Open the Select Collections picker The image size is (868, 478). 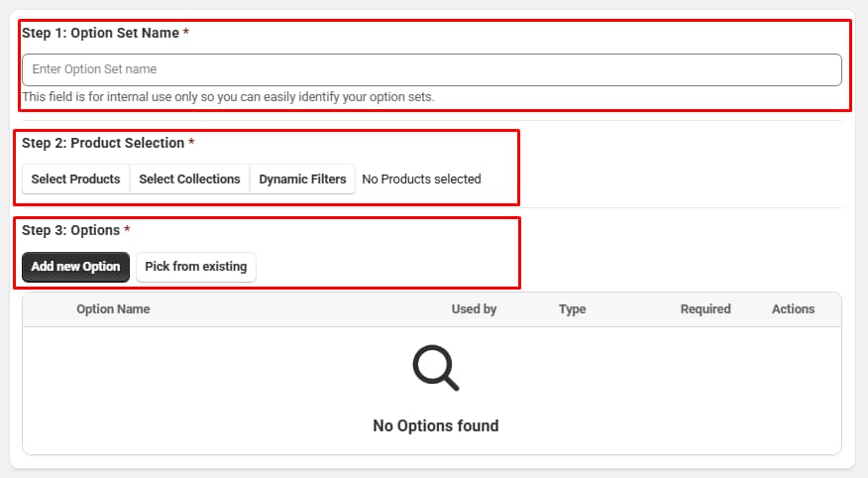(190, 179)
